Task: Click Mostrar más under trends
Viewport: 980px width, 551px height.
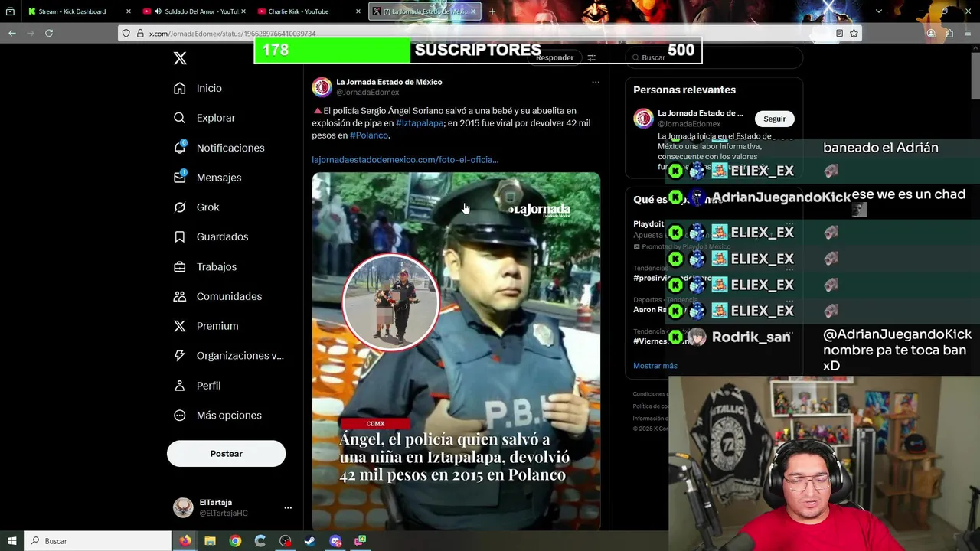Action: (655, 366)
